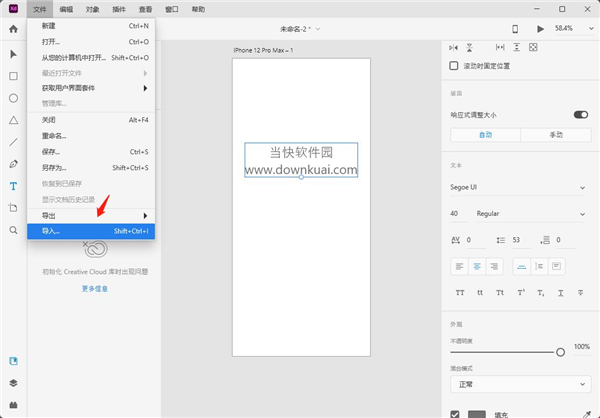Apply superscript text style
This screenshot has width=600, height=418.
[x=521, y=293]
